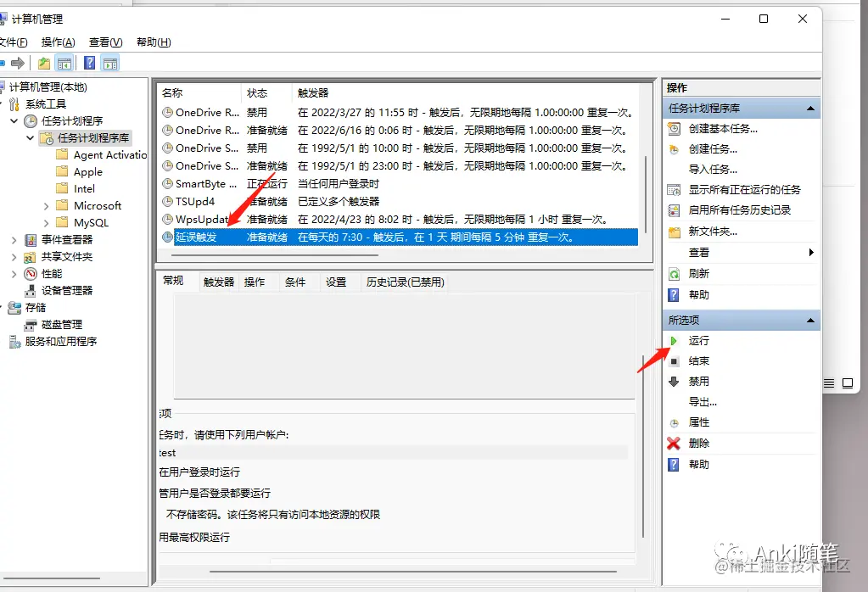Viewport: 868px width, 592px height.
Task: Expand the MySQL folder node
Action: 47,224
